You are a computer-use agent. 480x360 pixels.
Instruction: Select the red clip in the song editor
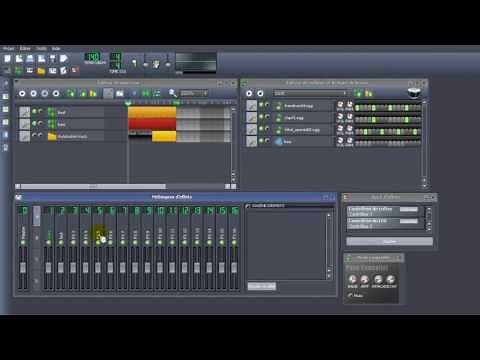(x=152, y=124)
